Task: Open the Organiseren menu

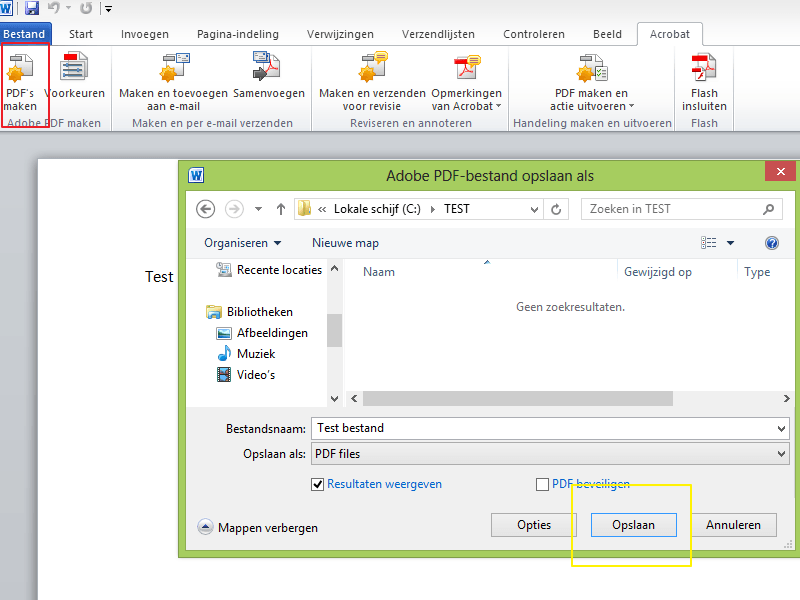Action: [242, 243]
